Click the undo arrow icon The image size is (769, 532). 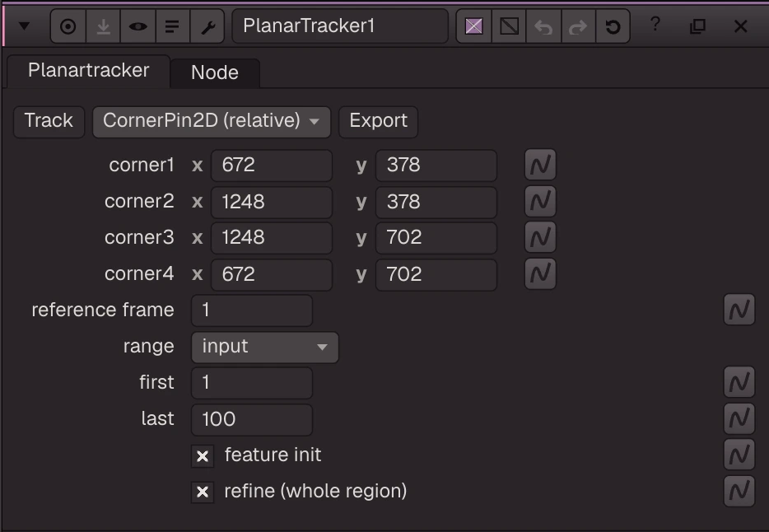click(x=543, y=26)
